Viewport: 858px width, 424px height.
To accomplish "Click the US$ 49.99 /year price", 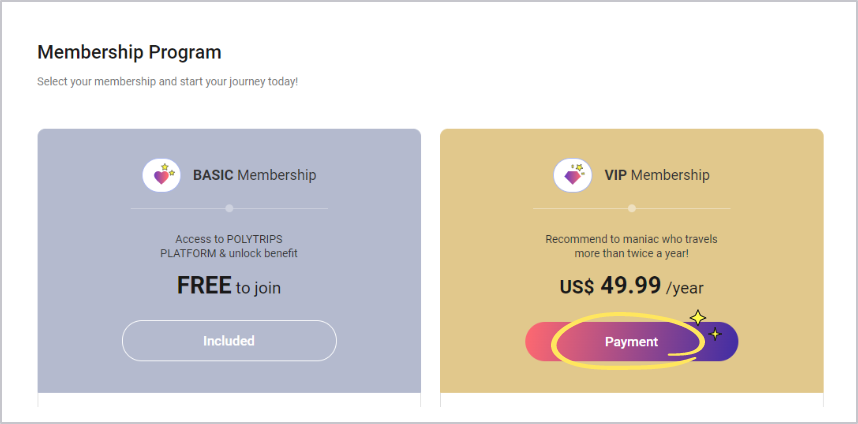I will [x=631, y=286].
